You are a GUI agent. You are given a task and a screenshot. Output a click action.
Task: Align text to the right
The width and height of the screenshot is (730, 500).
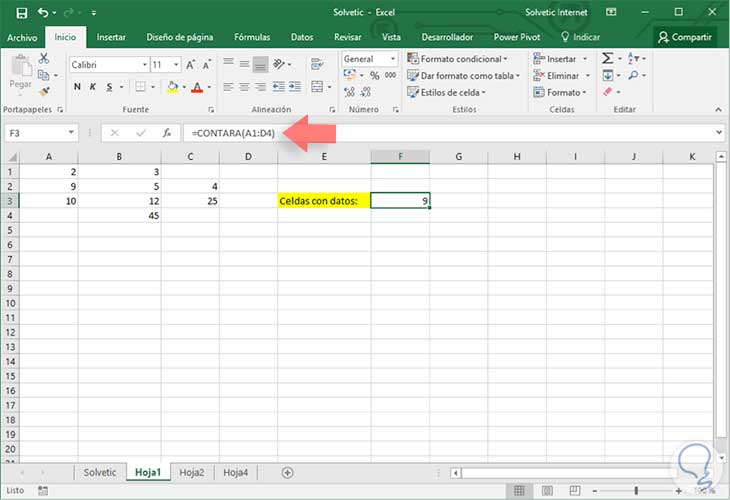[261, 87]
